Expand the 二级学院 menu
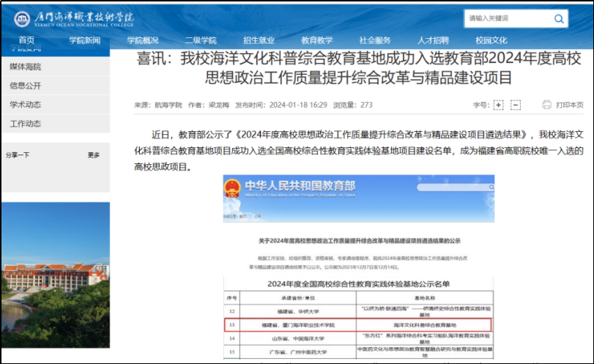The image size is (594, 364). point(200,40)
